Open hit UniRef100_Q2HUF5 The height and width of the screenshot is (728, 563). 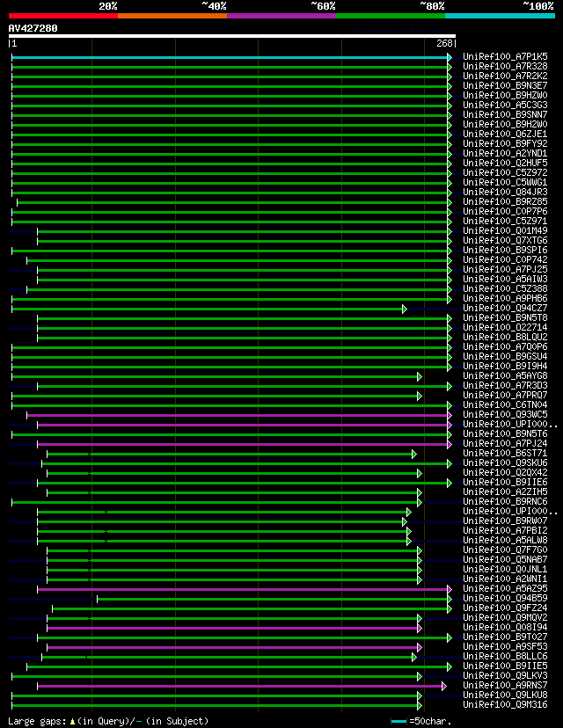tap(505, 164)
